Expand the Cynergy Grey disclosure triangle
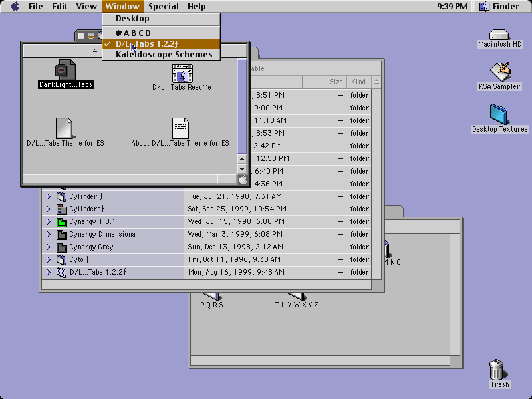 coord(48,247)
